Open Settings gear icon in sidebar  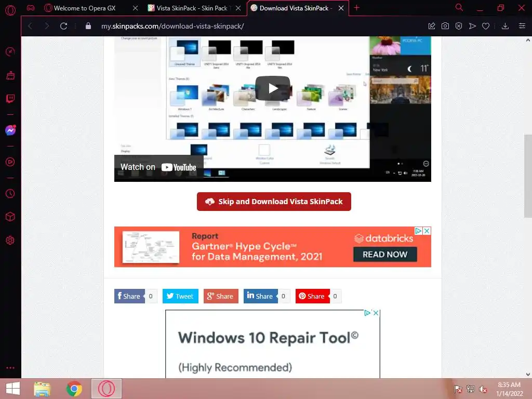(10, 240)
